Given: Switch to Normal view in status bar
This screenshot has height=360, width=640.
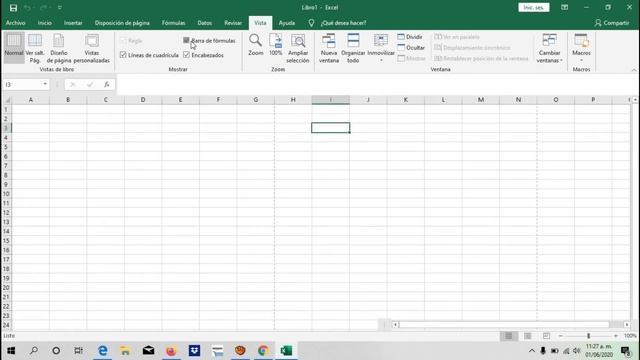Looking at the screenshot, I should 509,336.
